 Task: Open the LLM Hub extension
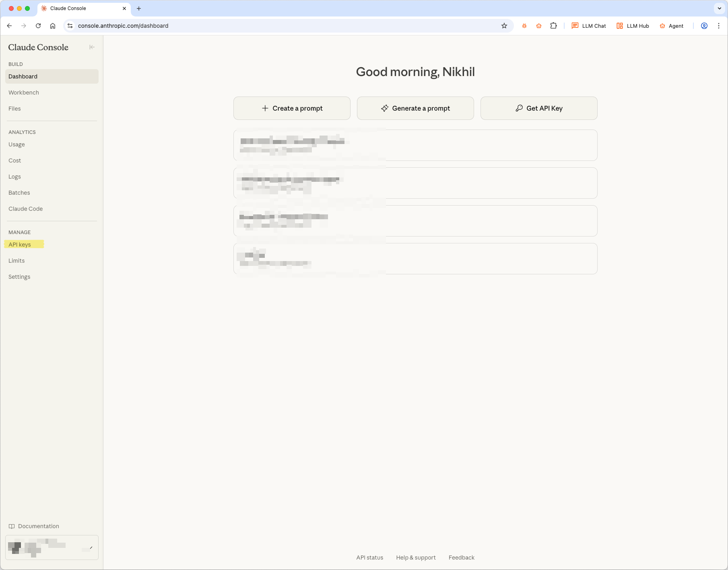pos(632,25)
